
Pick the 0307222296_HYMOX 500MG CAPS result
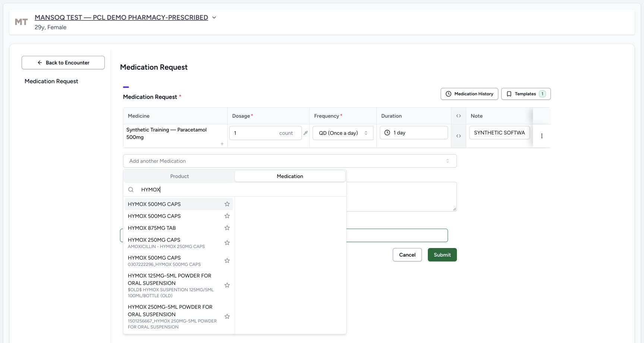[x=179, y=261]
